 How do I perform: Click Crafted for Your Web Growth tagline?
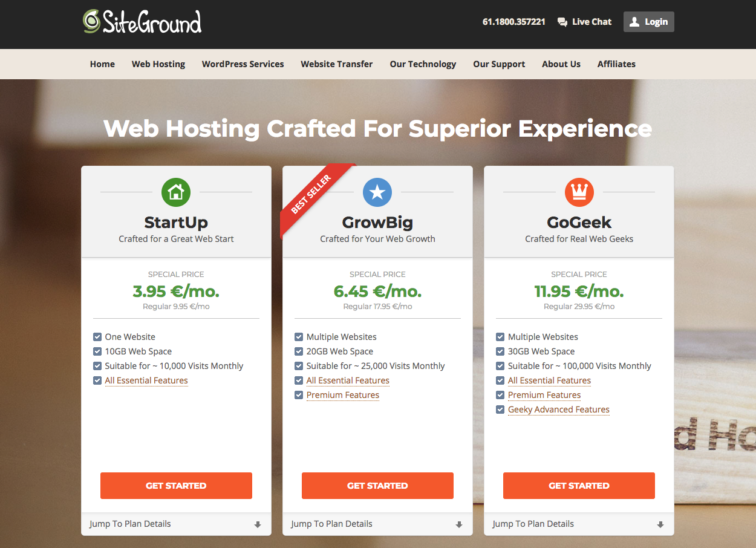pyautogui.click(x=377, y=239)
